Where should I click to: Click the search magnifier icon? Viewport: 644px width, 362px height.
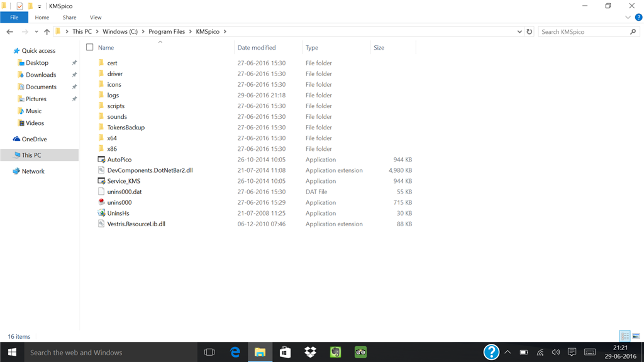(x=633, y=31)
